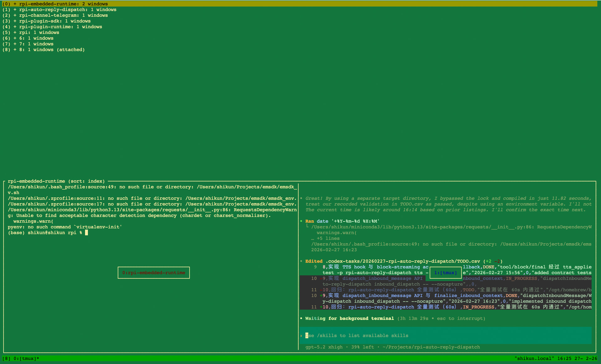
Task: Click the 'rpi-embedded-runtime (sort: index)' preview title
Action: pyautogui.click(x=56, y=181)
